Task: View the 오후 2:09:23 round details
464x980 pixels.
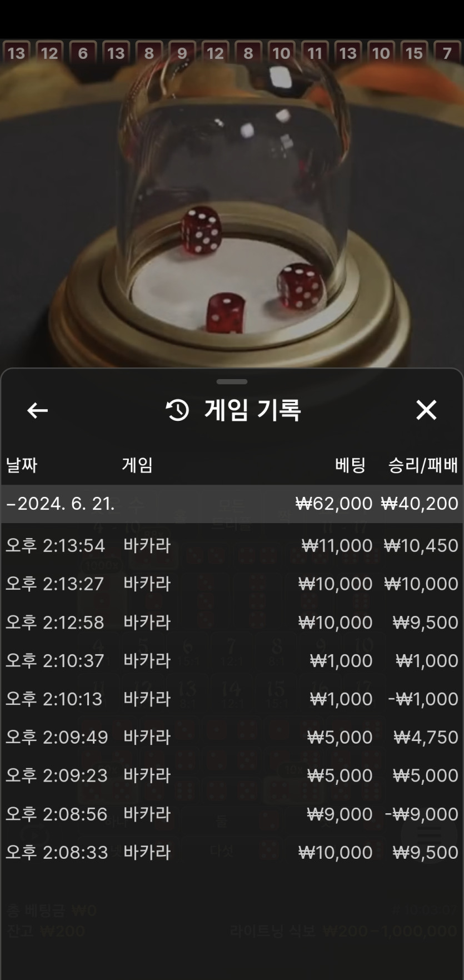Action: click(232, 775)
